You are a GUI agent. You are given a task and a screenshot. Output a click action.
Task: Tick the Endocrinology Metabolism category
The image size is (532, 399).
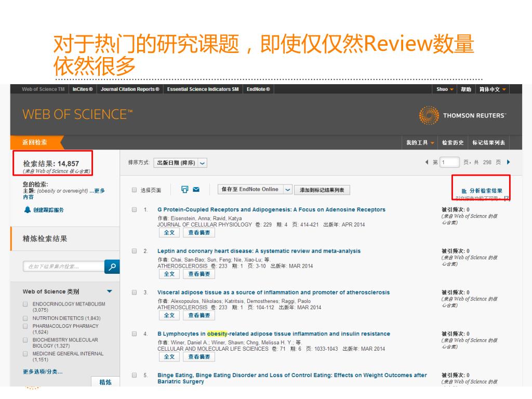point(25,304)
